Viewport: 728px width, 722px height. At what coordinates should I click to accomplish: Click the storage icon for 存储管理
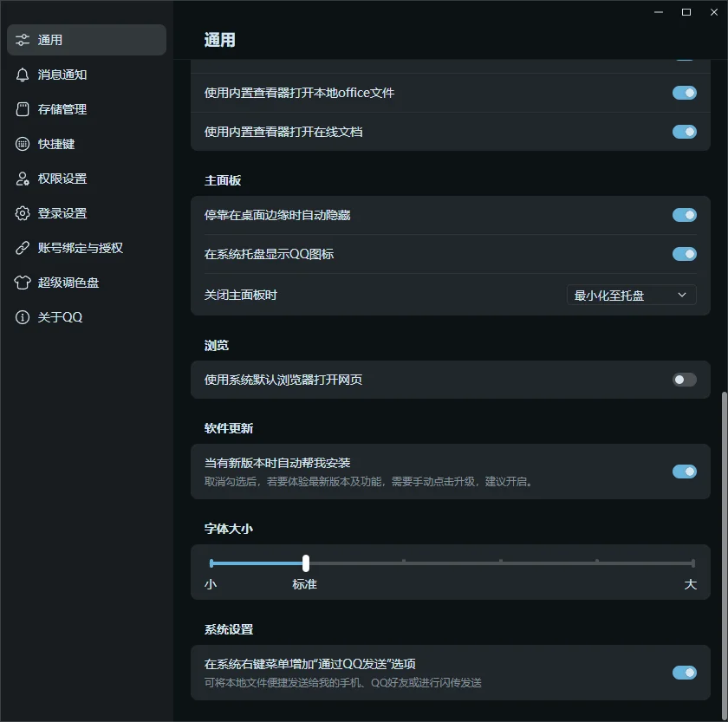coord(23,109)
